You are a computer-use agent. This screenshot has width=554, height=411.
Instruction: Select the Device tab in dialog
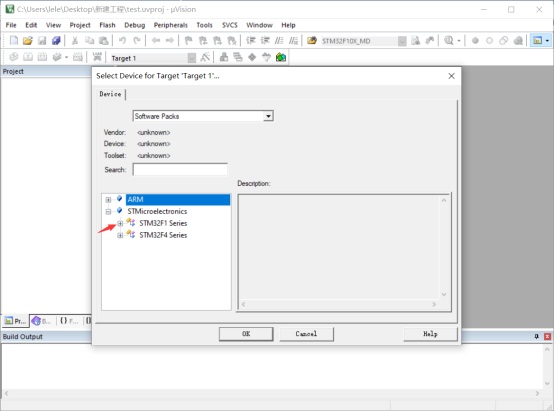pos(110,94)
